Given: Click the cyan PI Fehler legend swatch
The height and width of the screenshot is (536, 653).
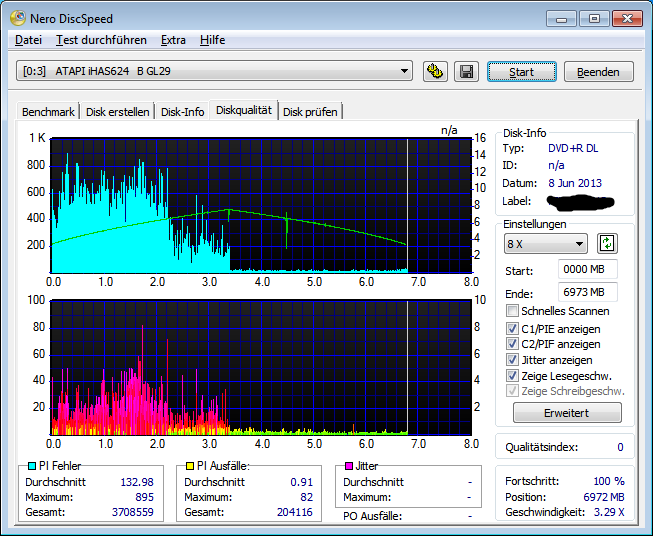Looking at the screenshot, I should click(x=32, y=466).
